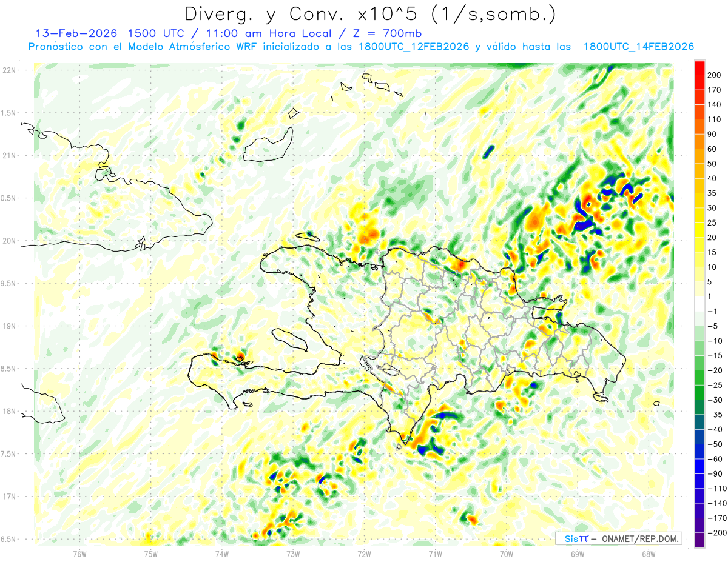728x562 pixels.
Task: Click the '35' positive colorbar value
Action: click(713, 193)
